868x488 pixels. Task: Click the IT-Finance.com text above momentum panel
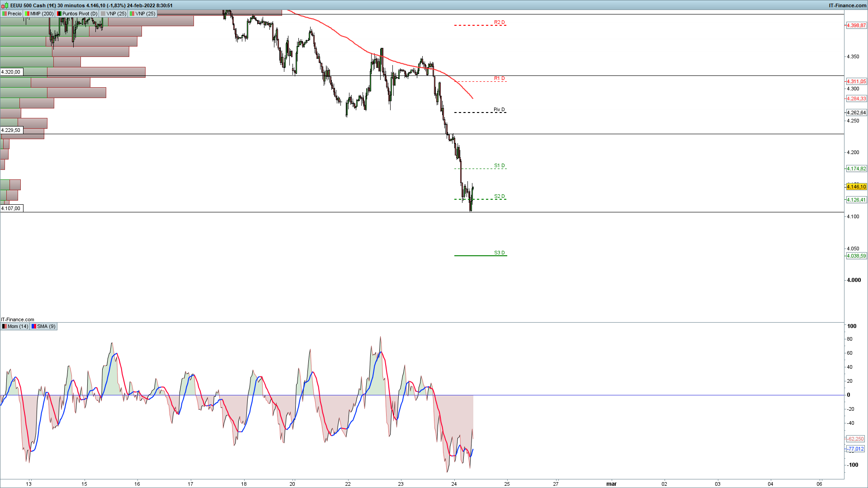point(18,319)
